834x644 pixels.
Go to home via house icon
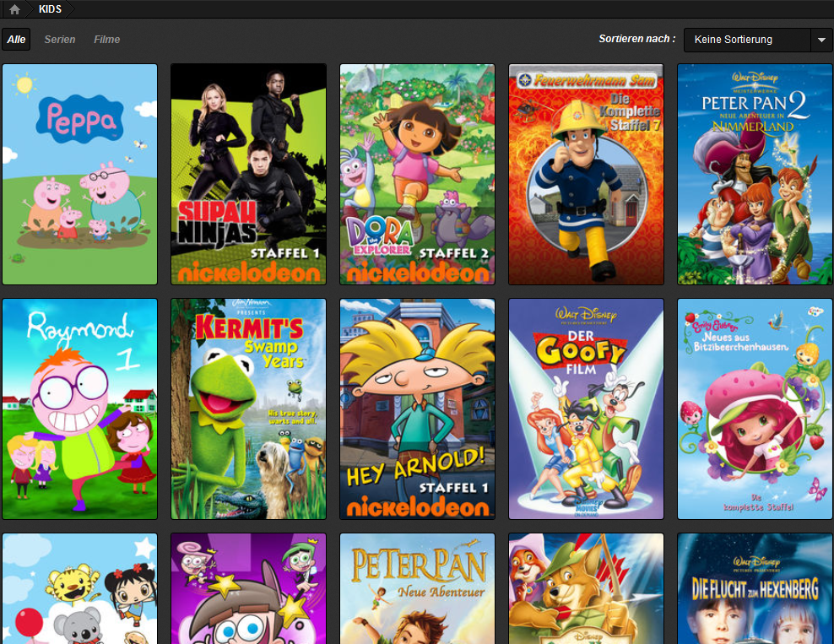(x=14, y=9)
